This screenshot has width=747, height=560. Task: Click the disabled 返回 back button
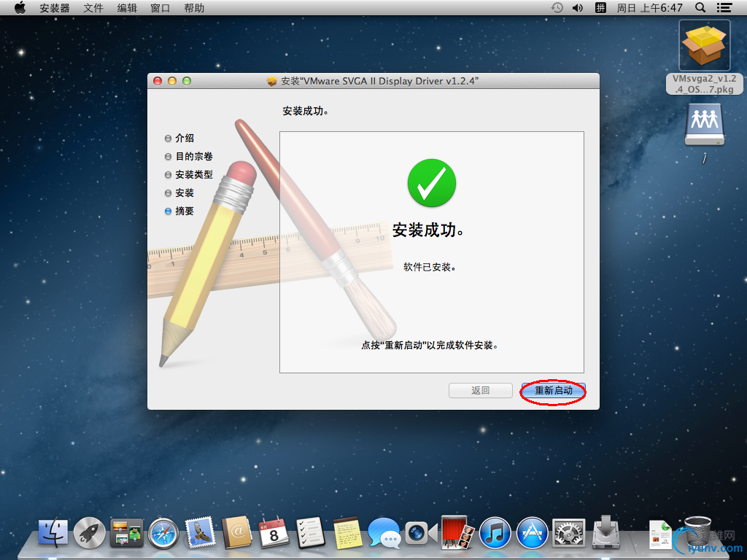(x=480, y=391)
